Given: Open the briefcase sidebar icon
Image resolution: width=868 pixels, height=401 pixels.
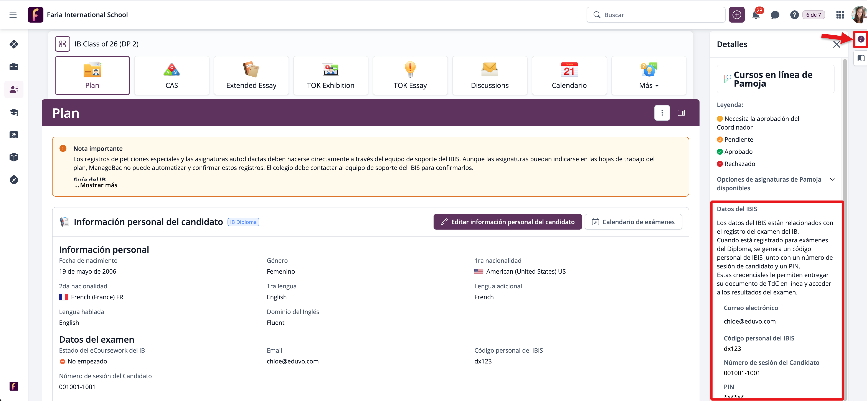Looking at the screenshot, I should [14, 67].
